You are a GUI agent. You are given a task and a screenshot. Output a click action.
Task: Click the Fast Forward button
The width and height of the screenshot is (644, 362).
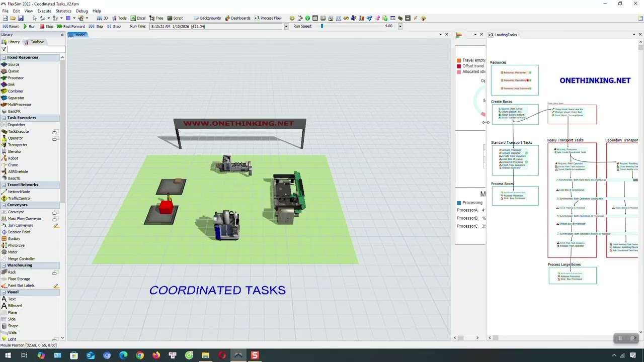click(71, 26)
